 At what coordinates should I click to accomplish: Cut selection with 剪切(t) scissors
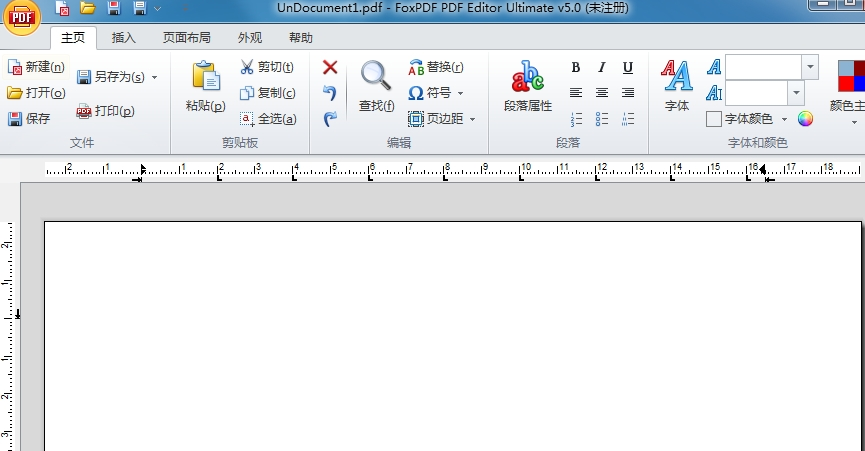tap(266, 67)
